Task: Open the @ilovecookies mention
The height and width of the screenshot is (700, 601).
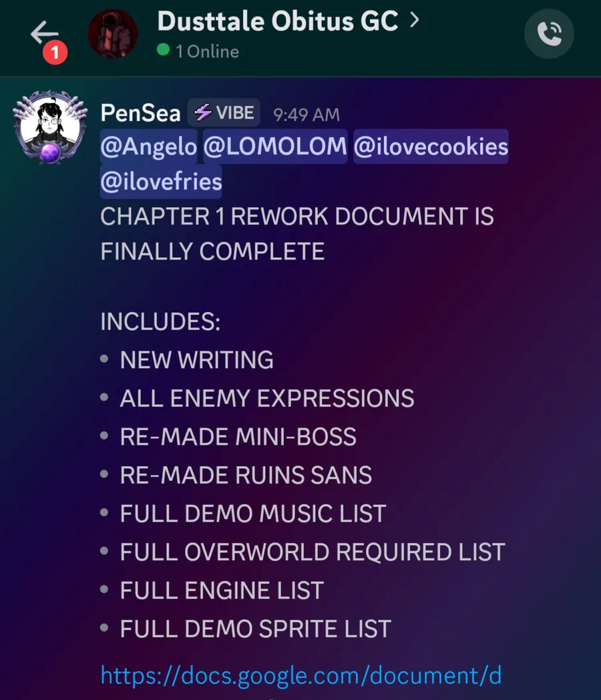Action: 431,146
